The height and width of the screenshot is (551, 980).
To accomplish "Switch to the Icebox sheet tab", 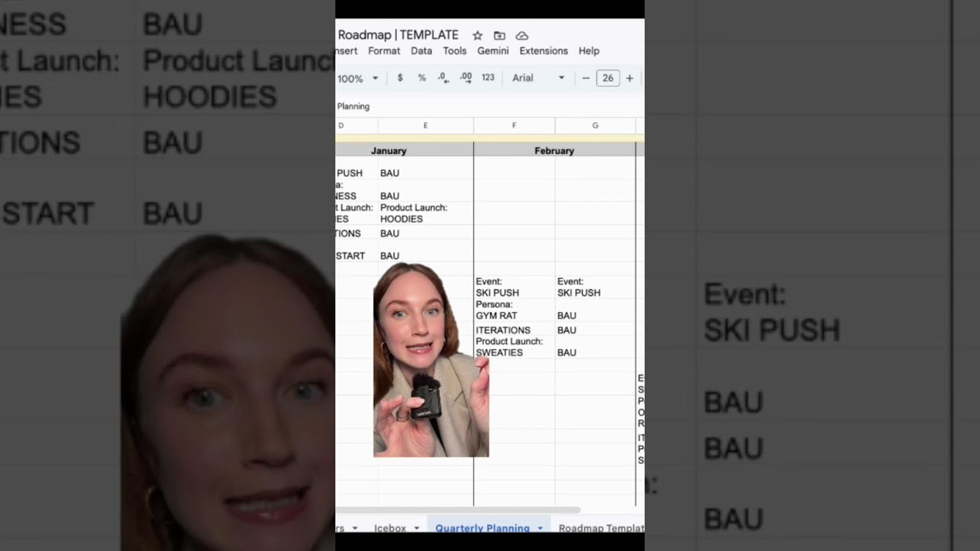I will click(389, 528).
